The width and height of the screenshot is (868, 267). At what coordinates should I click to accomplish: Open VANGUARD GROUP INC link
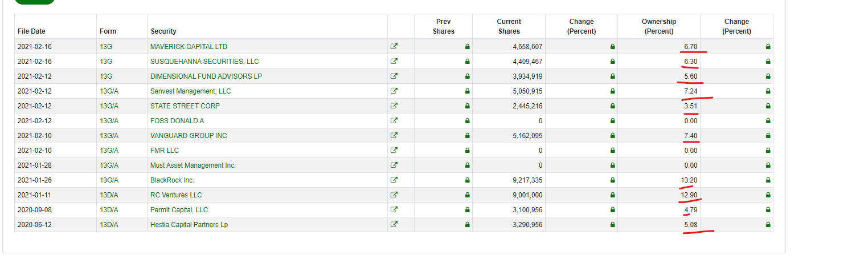pos(189,136)
